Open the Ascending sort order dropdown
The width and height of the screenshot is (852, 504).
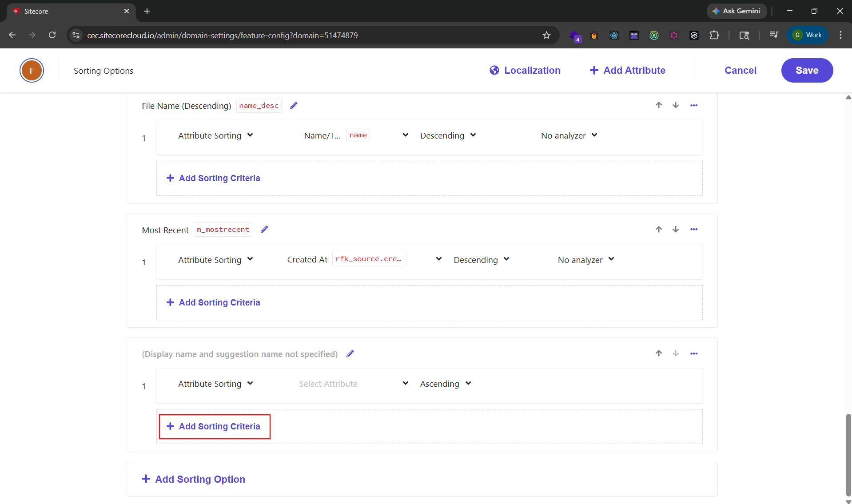tap(445, 384)
